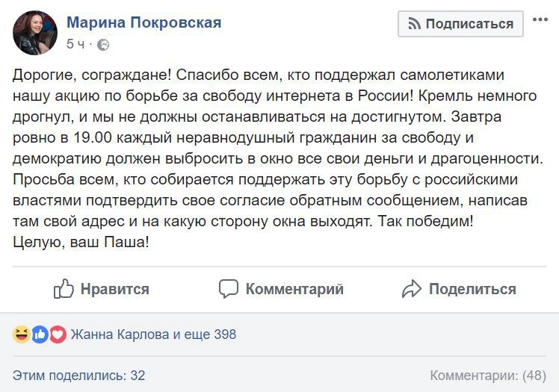Click the share arrow icon

[412, 289]
